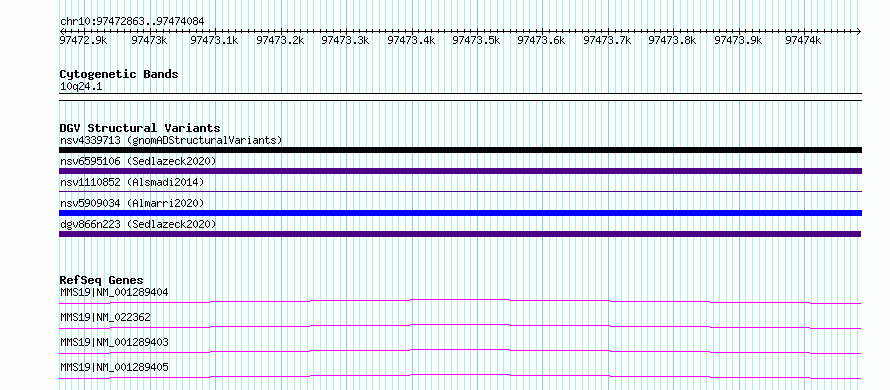
Task: Click the purple nsv6595106 variant bar
Action: (460, 171)
